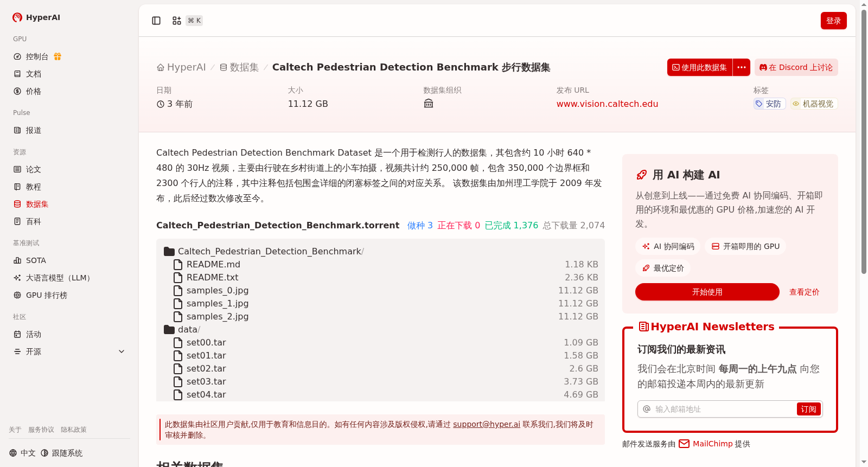The image size is (868, 467).
Task: Click the 11.12 GB size value
Action: [x=308, y=104]
